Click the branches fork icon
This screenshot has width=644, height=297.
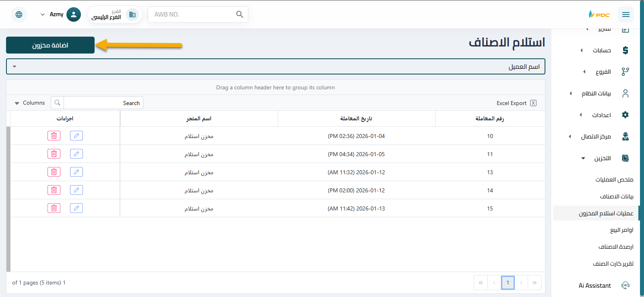tap(625, 72)
